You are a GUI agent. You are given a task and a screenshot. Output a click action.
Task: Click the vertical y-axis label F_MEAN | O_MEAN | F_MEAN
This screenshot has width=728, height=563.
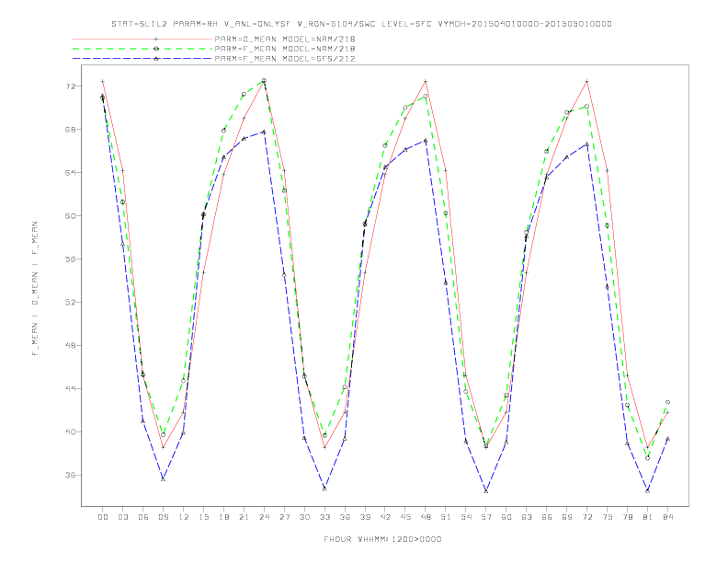(x=35, y=289)
